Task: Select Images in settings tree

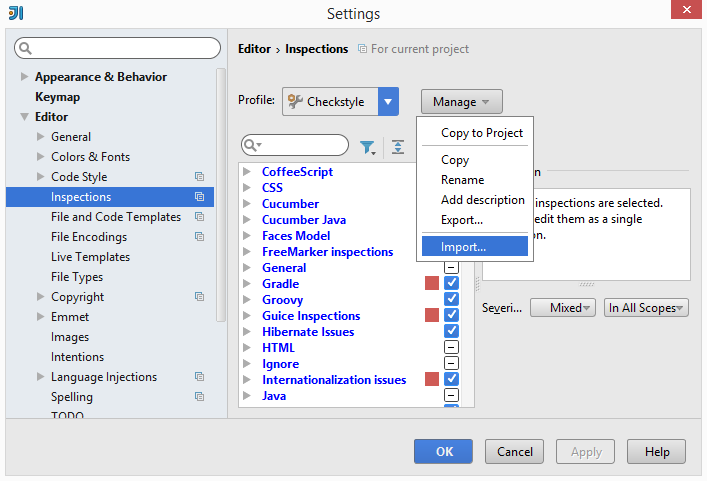Action: 70,337
